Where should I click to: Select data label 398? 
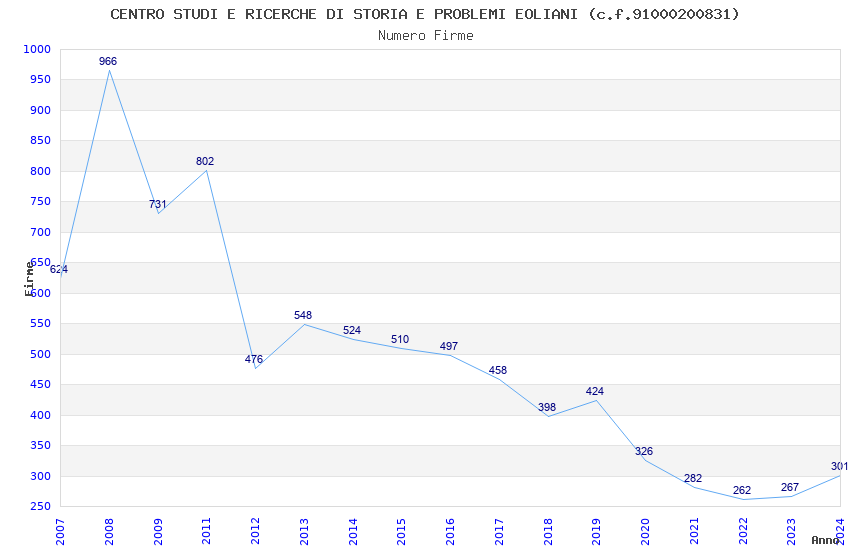[547, 407]
